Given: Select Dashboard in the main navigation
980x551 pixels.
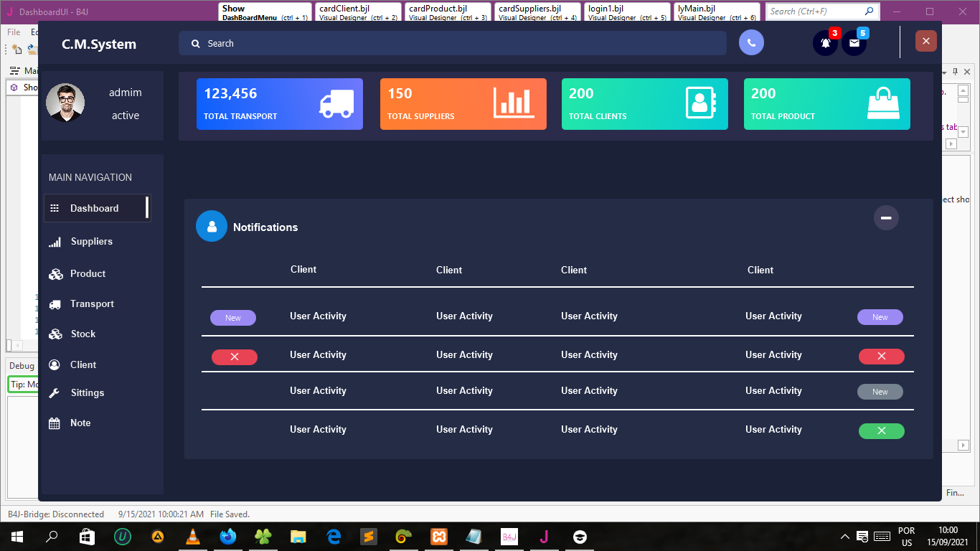Looking at the screenshot, I should [97, 208].
